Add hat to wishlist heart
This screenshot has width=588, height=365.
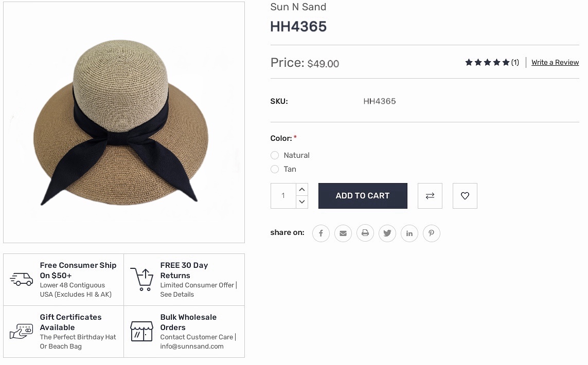tap(465, 196)
